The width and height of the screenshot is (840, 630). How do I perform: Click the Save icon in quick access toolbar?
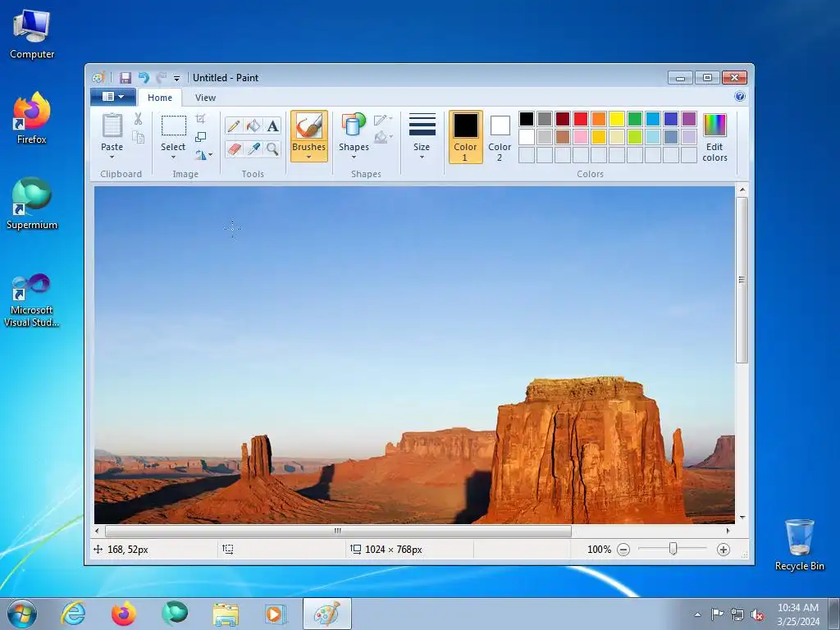point(125,78)
